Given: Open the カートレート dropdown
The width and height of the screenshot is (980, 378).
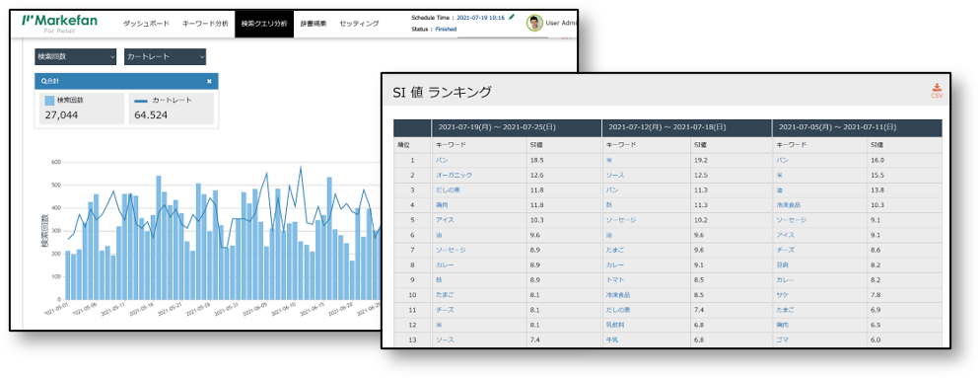Looking at the screenshot, I should coord(165,57).
